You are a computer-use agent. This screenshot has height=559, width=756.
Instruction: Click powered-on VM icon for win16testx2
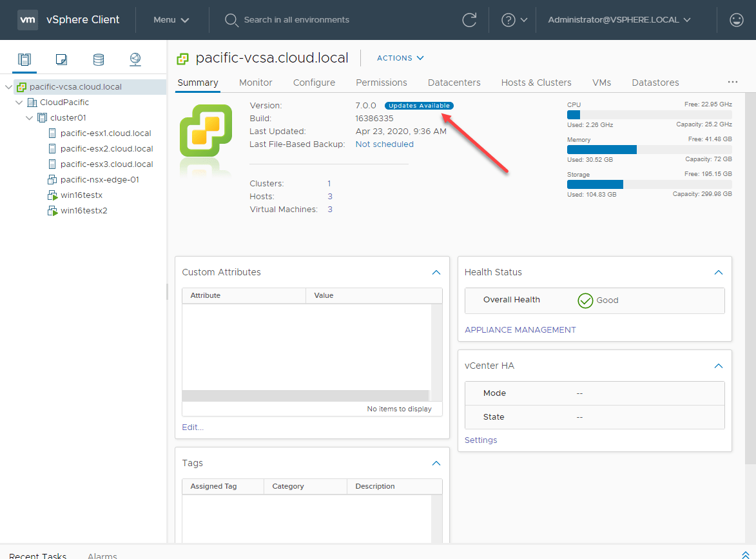[53, 211]
